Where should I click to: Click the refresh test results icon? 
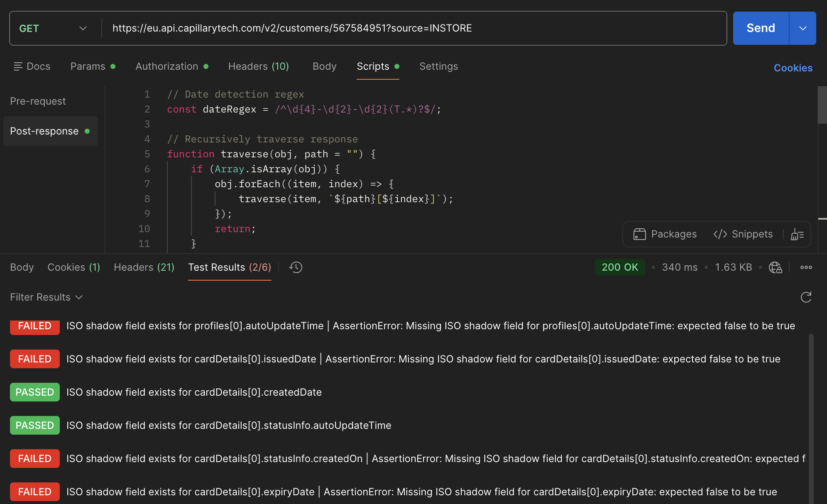coord(806,297)
